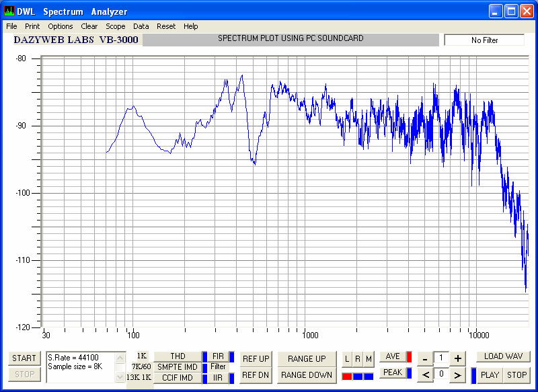Click the LOAD WAV button

[503, 356]
